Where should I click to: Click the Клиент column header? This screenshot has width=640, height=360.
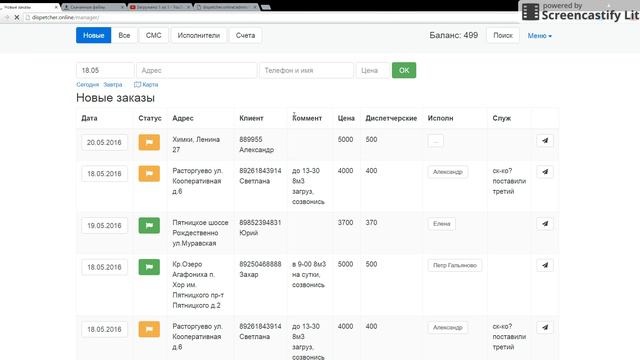(251, 118)
